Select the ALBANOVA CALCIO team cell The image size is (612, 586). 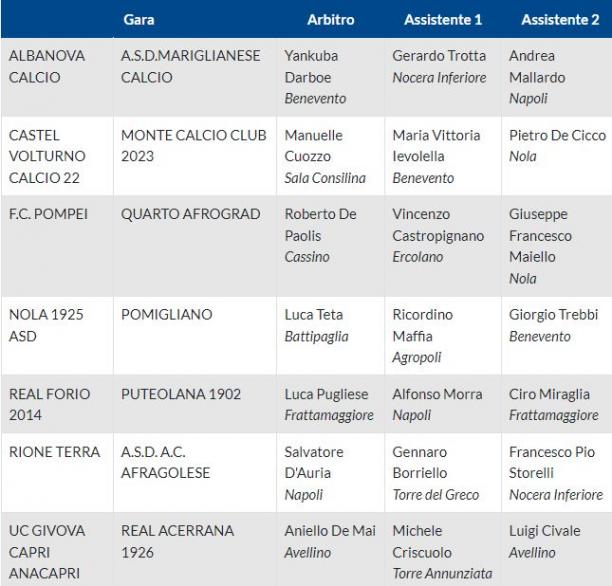click(x=57, y=77)
